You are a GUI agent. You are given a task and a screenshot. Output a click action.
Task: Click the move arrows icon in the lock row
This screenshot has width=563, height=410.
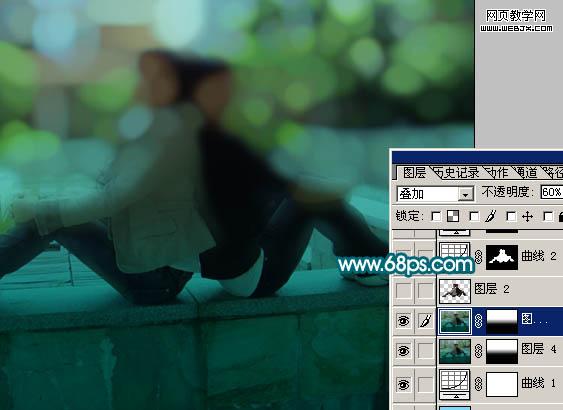(x=527, y=216)
